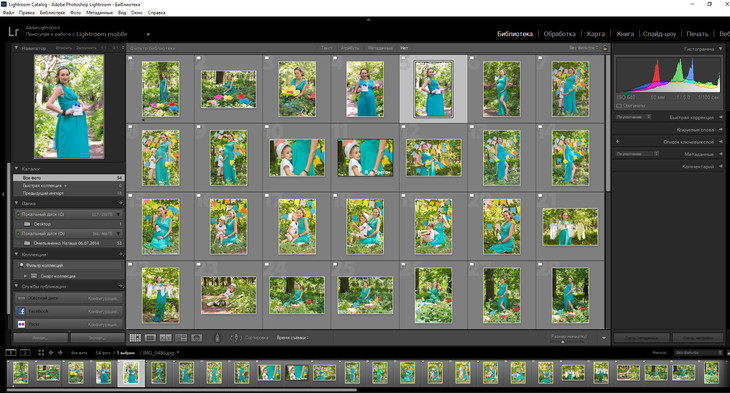Click the filmstrip horizontal scrollbar
Image resolution: width=730 pixels, height=393 pixels.
pos(182,390)
